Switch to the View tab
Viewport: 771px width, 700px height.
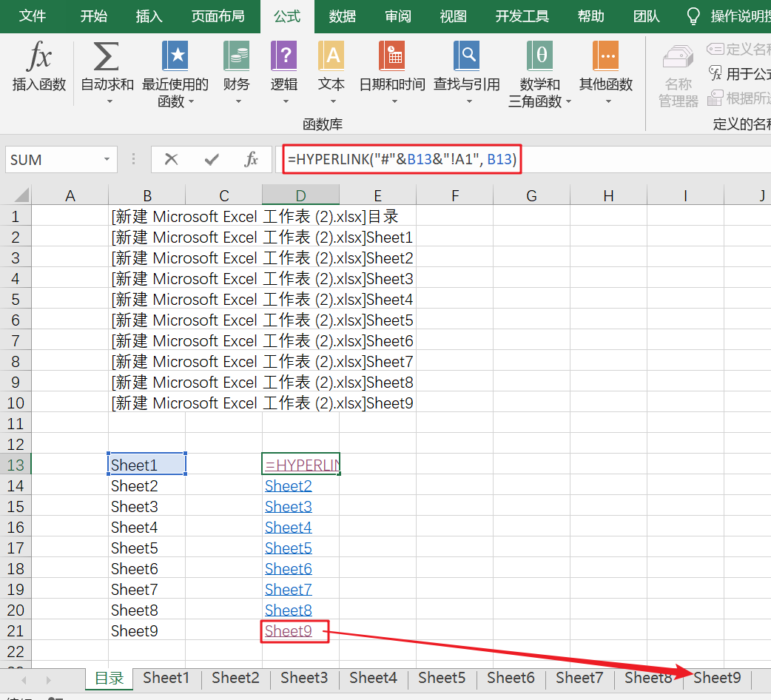pos(453,16)
